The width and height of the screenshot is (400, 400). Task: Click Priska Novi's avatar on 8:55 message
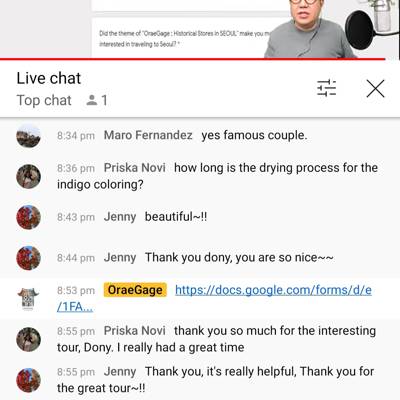pyautogui.click(x=28, y=339)
